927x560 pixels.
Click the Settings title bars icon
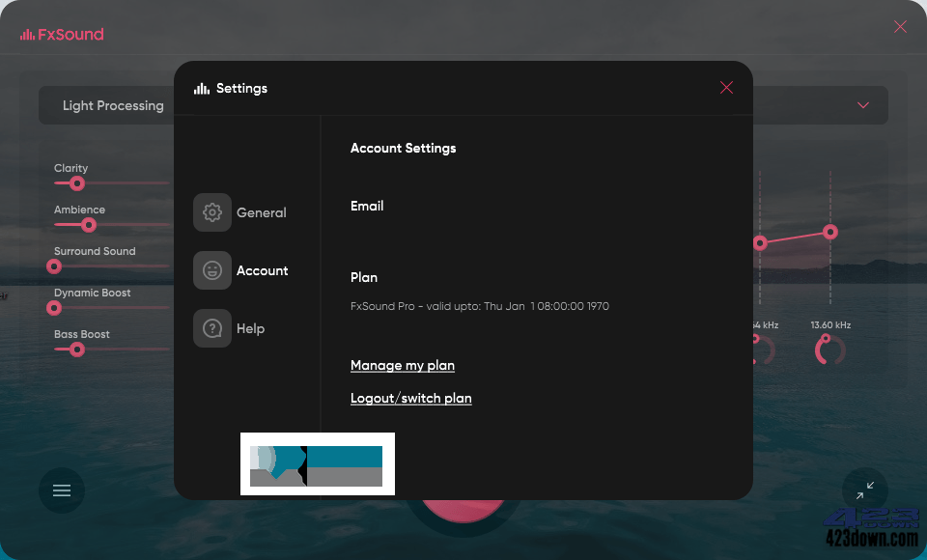click(202, 89)
